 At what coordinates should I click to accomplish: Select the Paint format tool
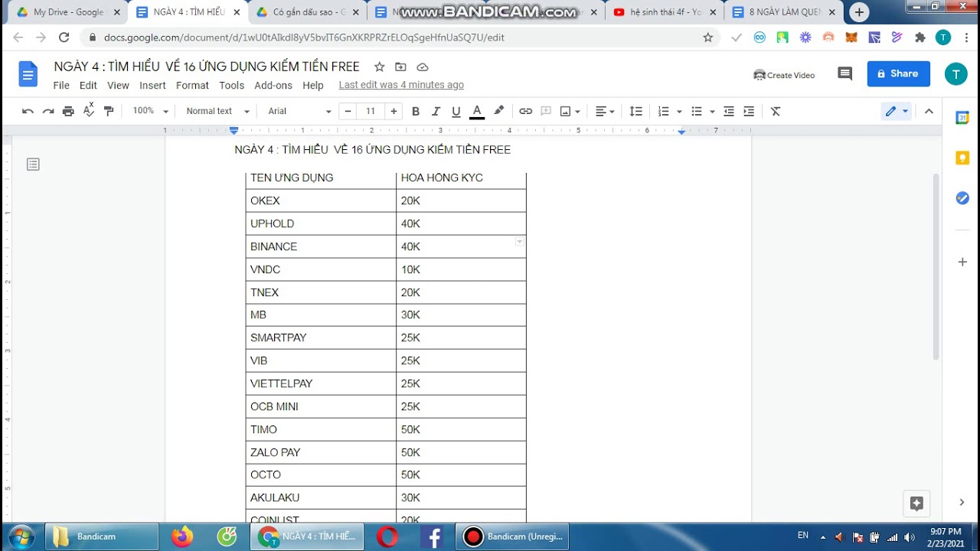pyautogui.click(x=109, y=111)
